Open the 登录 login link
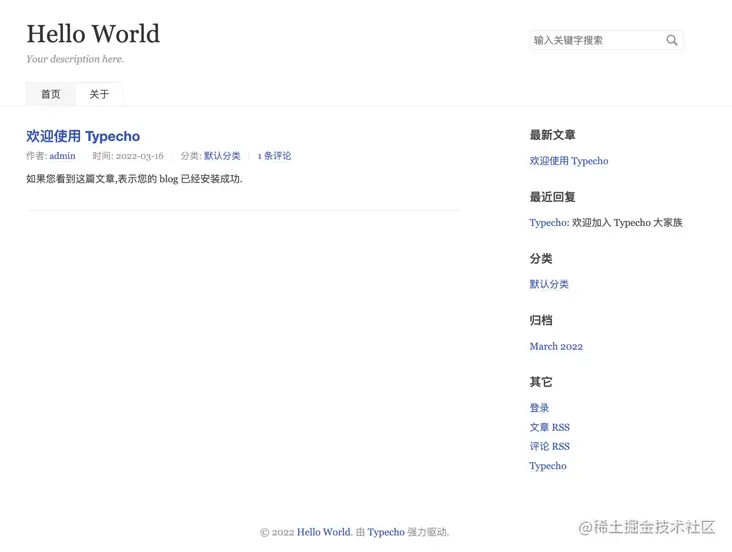The height and width of the screenshot is (552, 732). (x=539, y=408)
